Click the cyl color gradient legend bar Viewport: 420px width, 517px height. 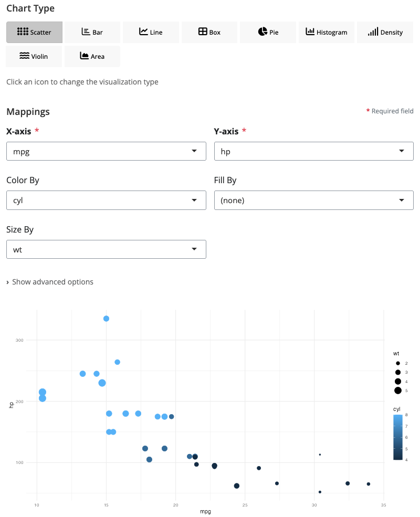pos(398,437)
